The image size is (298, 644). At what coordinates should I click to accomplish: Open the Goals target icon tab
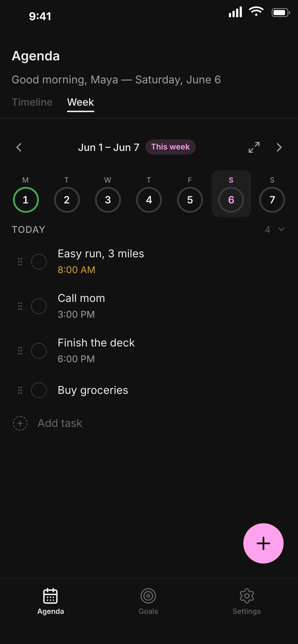point(148,596)
